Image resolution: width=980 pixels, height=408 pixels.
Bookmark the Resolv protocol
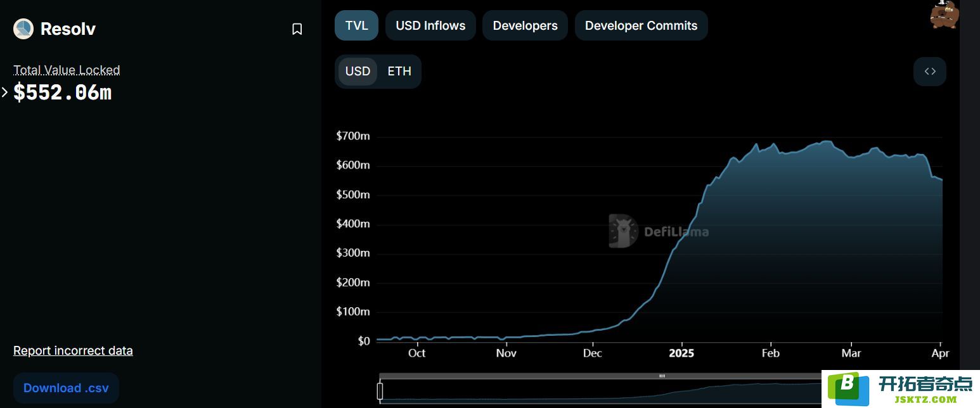tap(297, 29)
